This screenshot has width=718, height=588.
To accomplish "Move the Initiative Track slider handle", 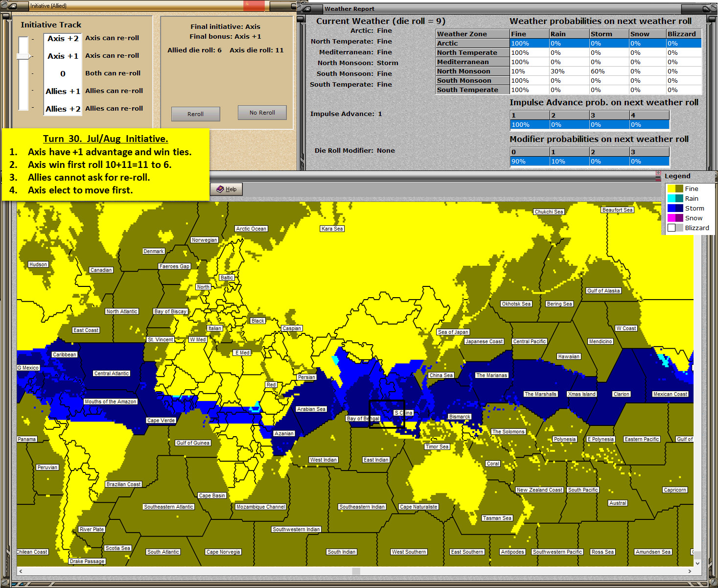I will pos(23,56).
